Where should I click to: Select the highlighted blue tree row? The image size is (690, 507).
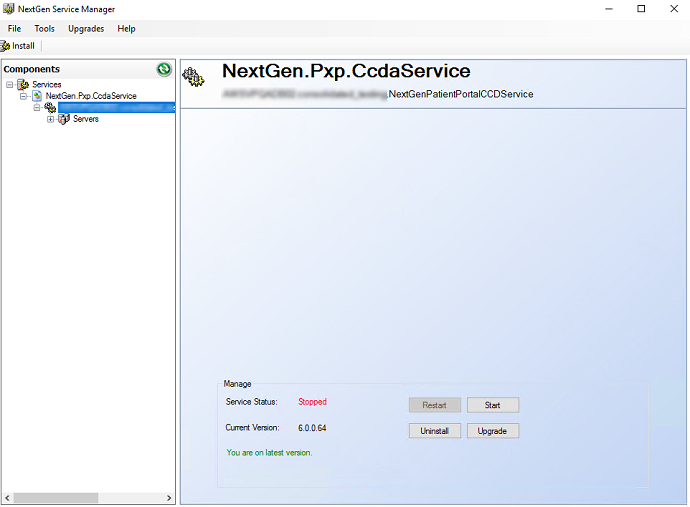coord(116,107)
